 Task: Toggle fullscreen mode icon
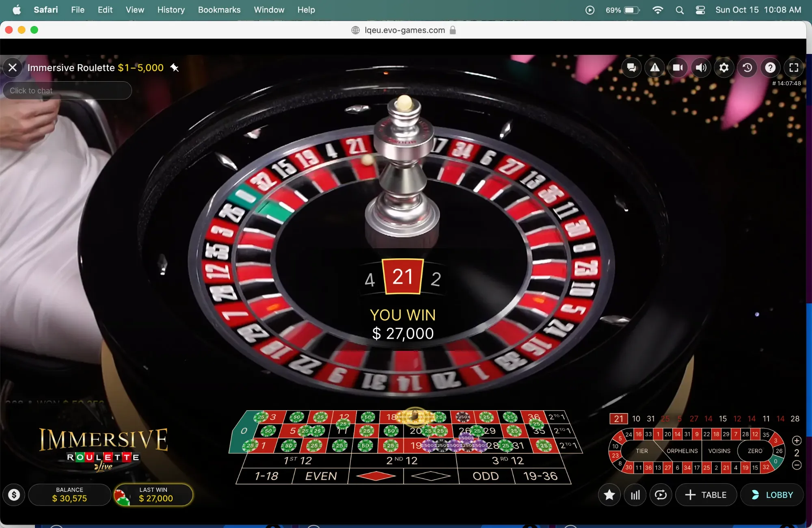pyautogui.click(x=794, y=67)
